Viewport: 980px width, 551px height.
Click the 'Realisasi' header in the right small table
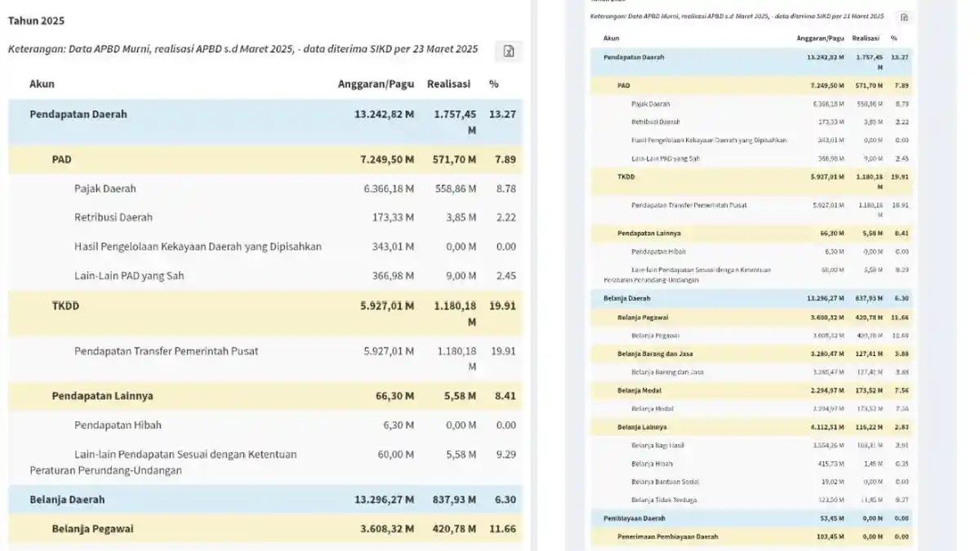pos(865,38)
